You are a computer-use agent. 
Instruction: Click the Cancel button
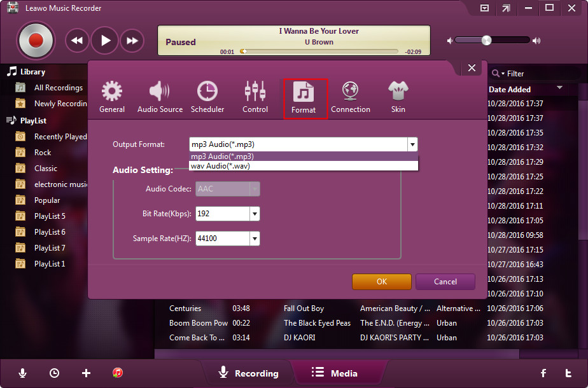click(445, 282)
